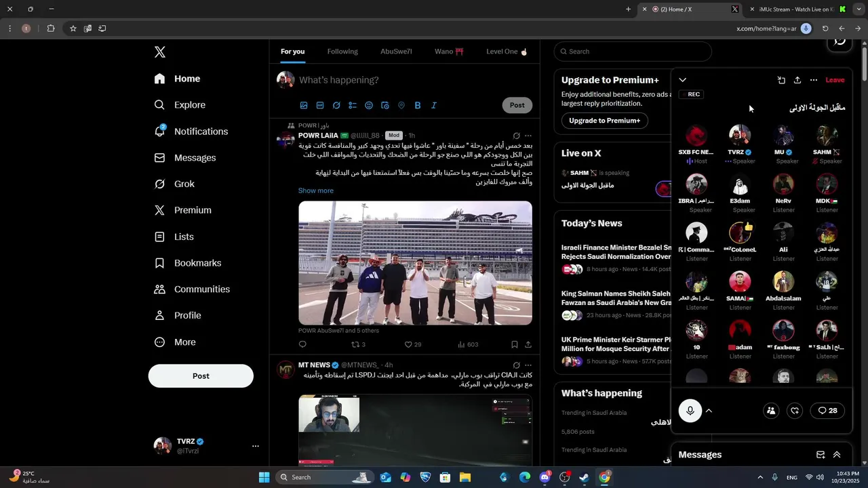The height and width of the screenshot is (488, 868).
Task: Open Grok from sidebar
Action: tap(175, 184)
